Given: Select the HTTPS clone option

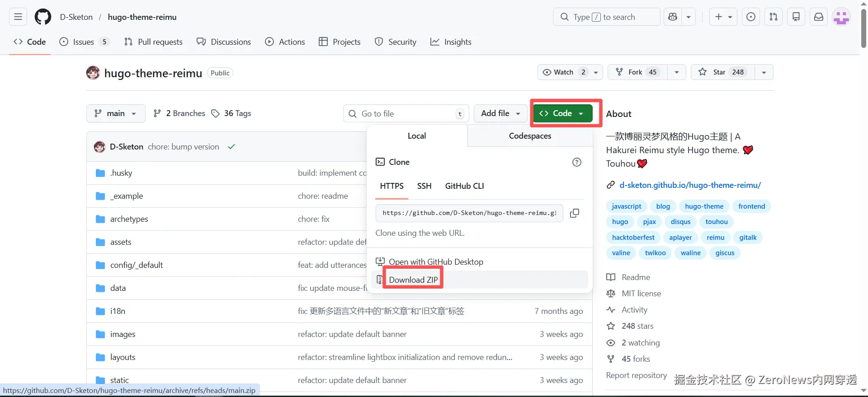Looking at the screenshot, I should [x=392, y=186].
